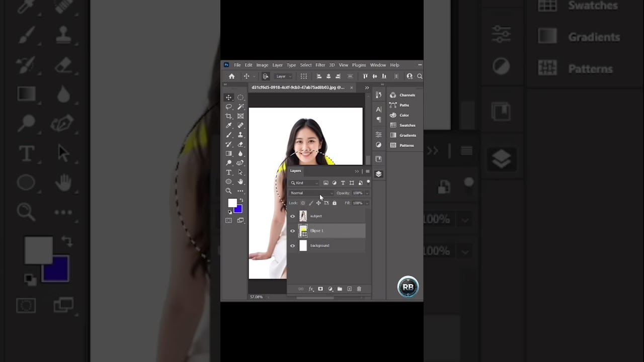644x362 pixels.
Task: Select the Pen tool
Action: point(240,163)
